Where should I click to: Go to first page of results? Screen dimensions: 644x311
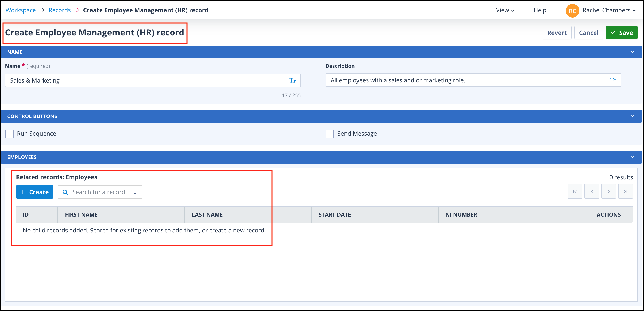pos(575,191)
